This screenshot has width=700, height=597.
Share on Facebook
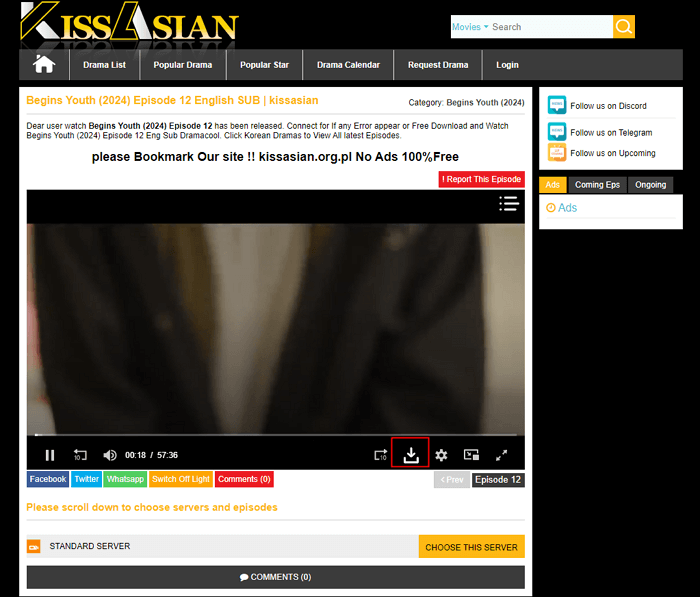(48, 479)
